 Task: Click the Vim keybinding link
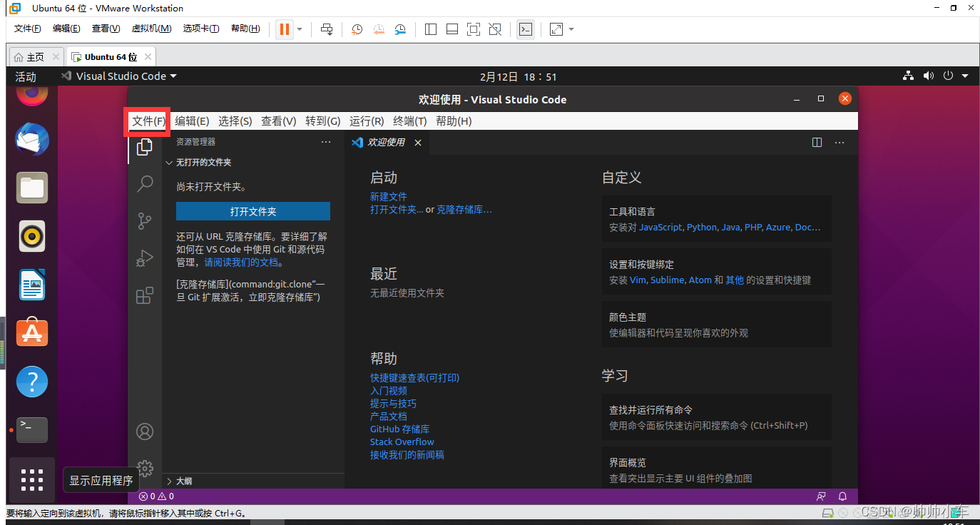(x=638, y=280)
